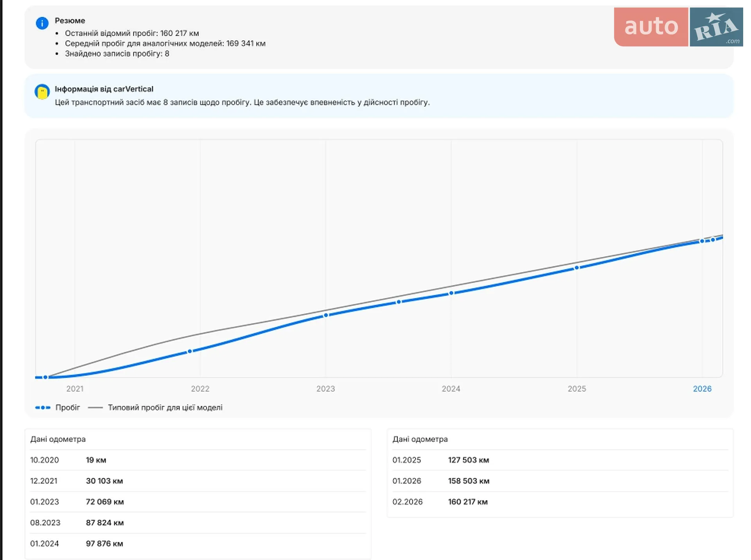Click the 2021 axis label
The width and height of the screenshot is (751, 560).
tap(75, 389)
